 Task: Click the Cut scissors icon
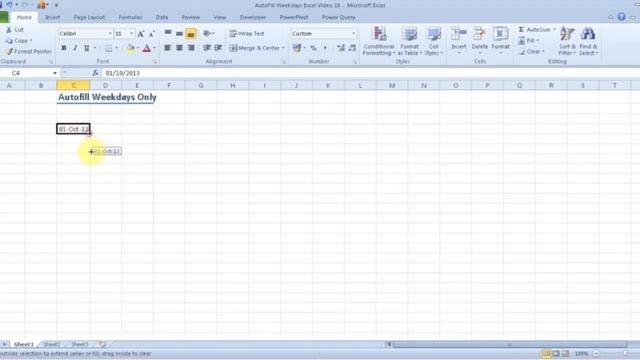point(9,30)
